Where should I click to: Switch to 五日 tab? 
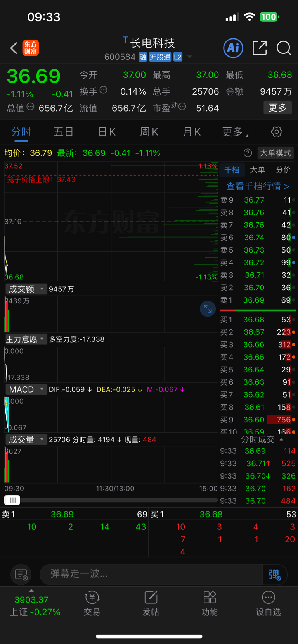(x=64, y=132)
